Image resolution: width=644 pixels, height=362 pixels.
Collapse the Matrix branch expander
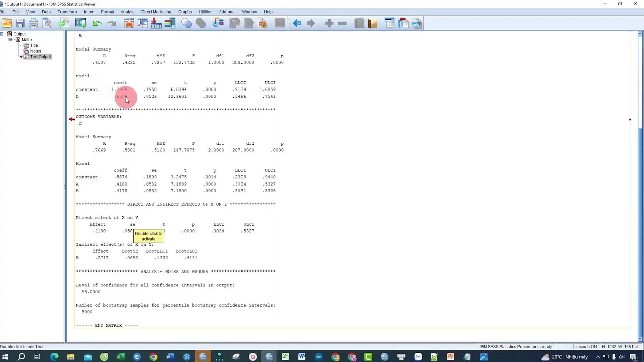pos(10,40)
